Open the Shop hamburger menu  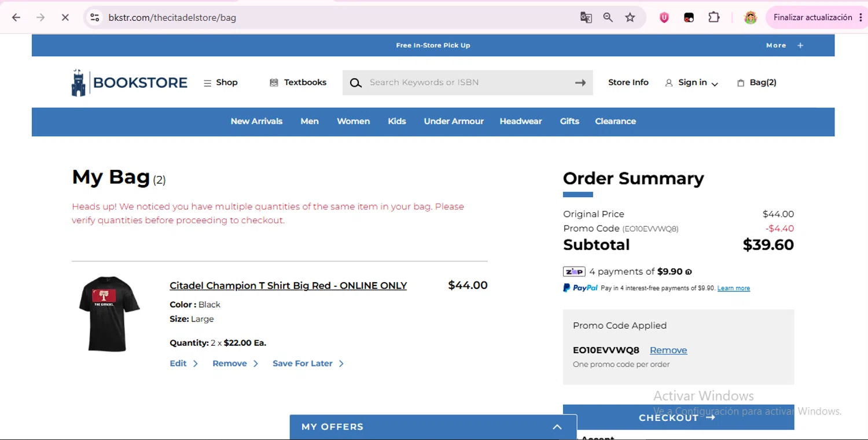pyautogui.click(x=220, y=83)
